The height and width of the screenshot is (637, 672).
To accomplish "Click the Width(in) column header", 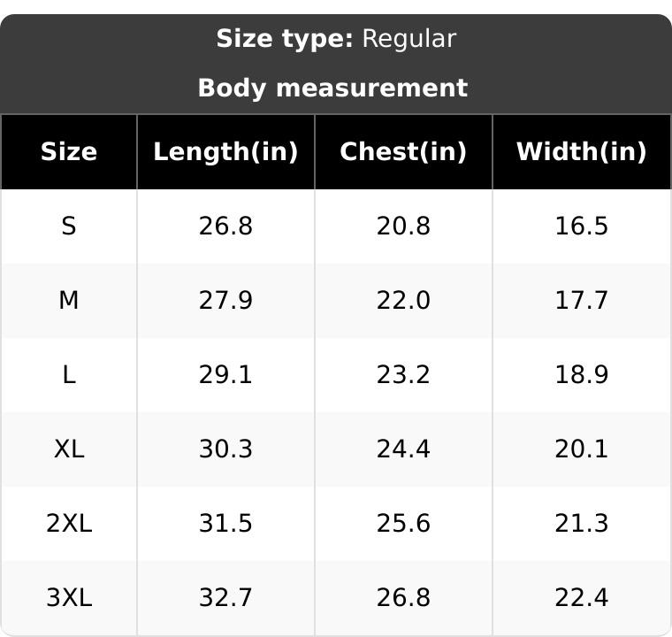I will (x=582, y=152).
